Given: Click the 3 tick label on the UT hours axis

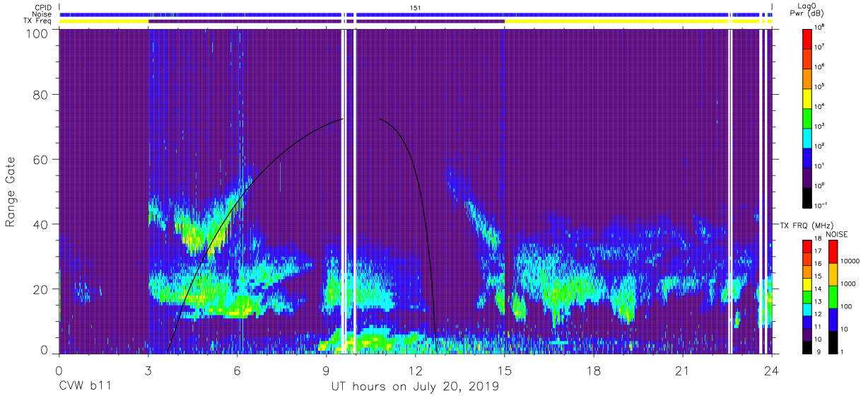Looking at the screenshot, I should click(148, 371).
